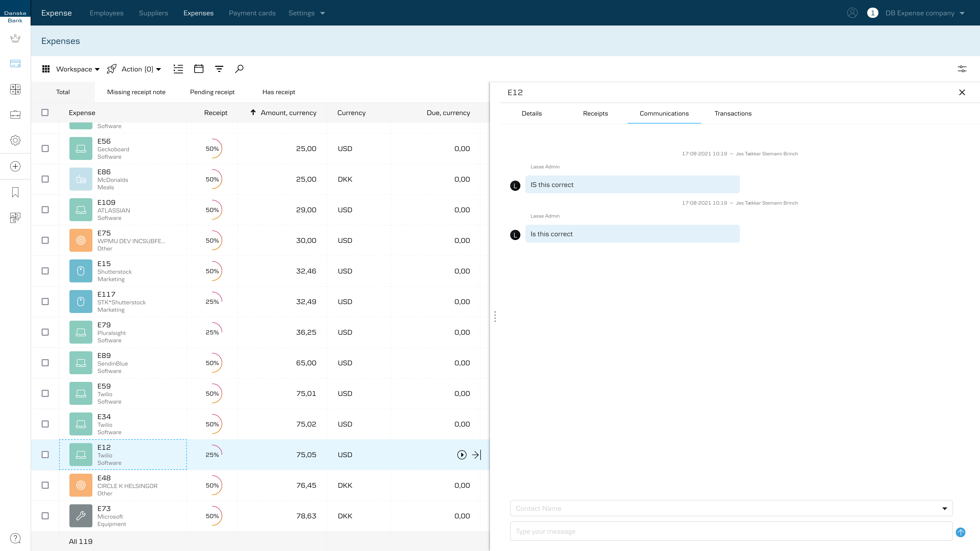Open the help question mark icon

point(15,538)
